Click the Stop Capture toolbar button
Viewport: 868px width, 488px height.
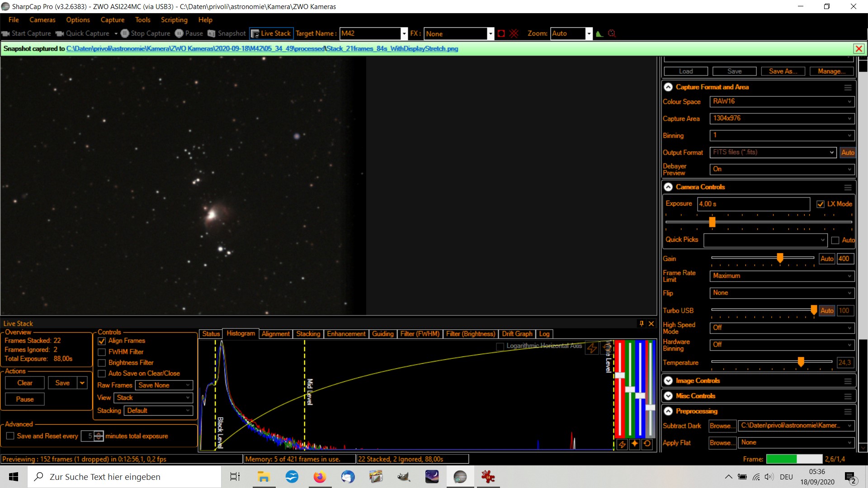[x=146, y=33]
